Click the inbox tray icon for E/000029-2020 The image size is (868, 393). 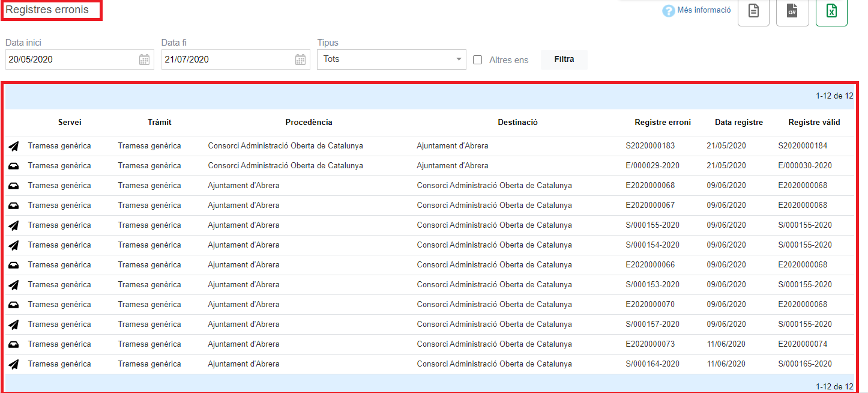[x=14, y=166]
